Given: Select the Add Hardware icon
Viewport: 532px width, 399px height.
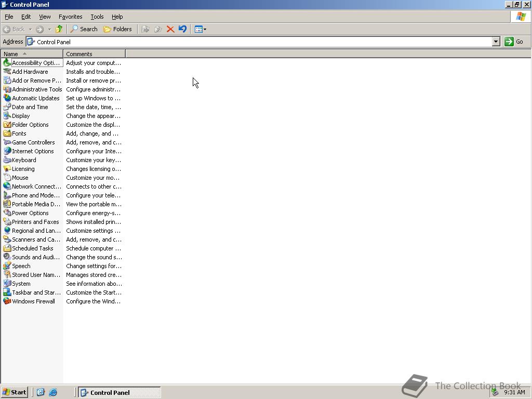Looking at the screenshot, I should (7, 72).
